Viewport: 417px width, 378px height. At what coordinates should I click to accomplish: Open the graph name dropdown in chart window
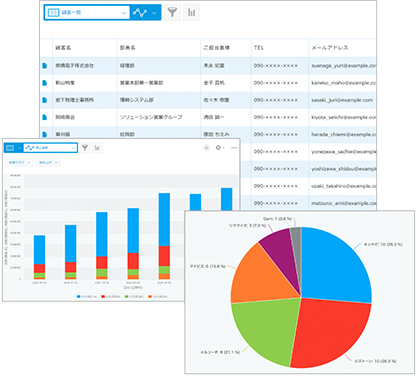point(50,148)
